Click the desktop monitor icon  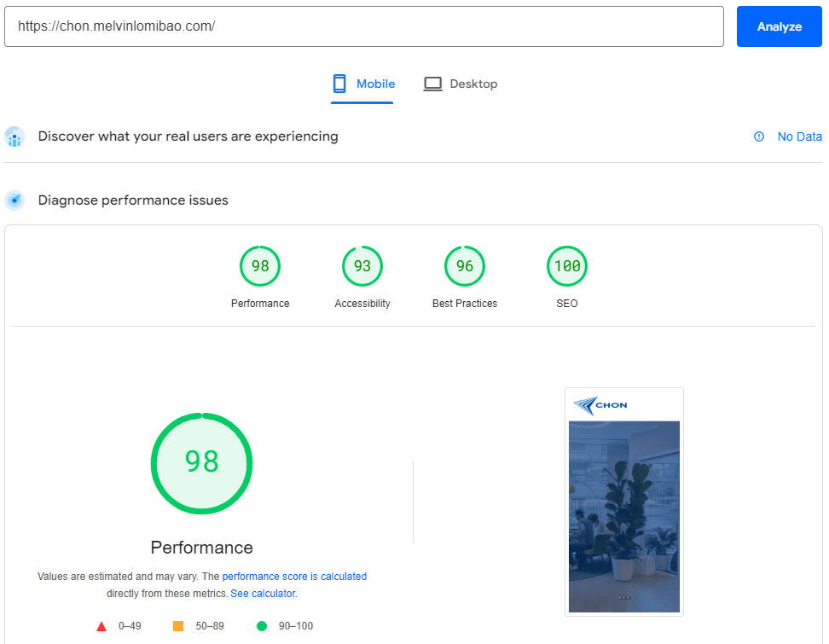(433, 84)
